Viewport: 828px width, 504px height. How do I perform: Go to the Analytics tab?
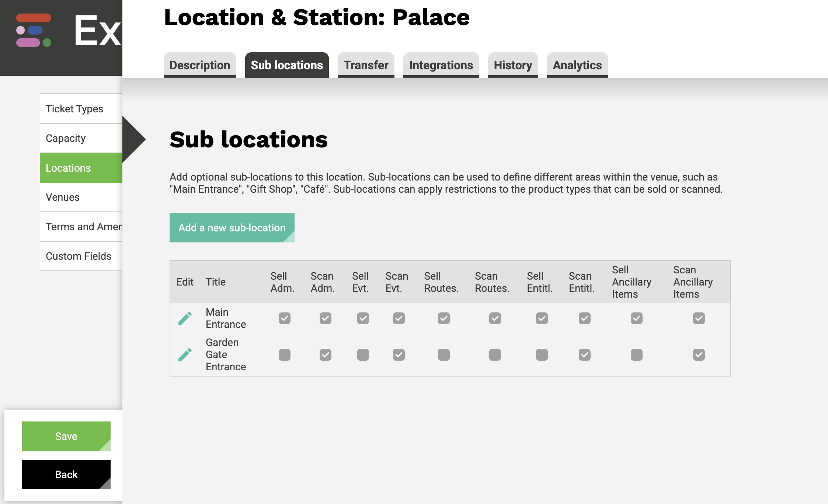click(x=577, y=65)
